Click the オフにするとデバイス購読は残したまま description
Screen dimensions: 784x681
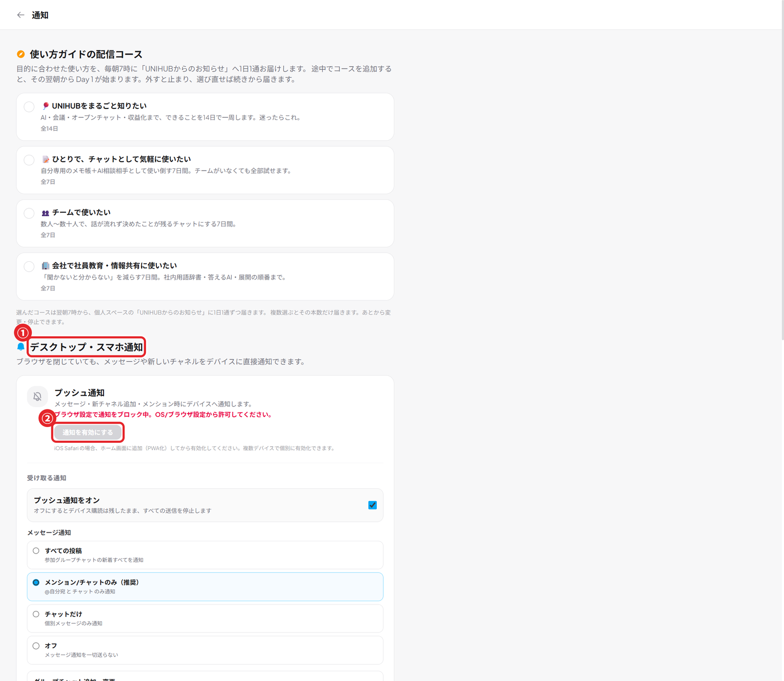point(122,511)
